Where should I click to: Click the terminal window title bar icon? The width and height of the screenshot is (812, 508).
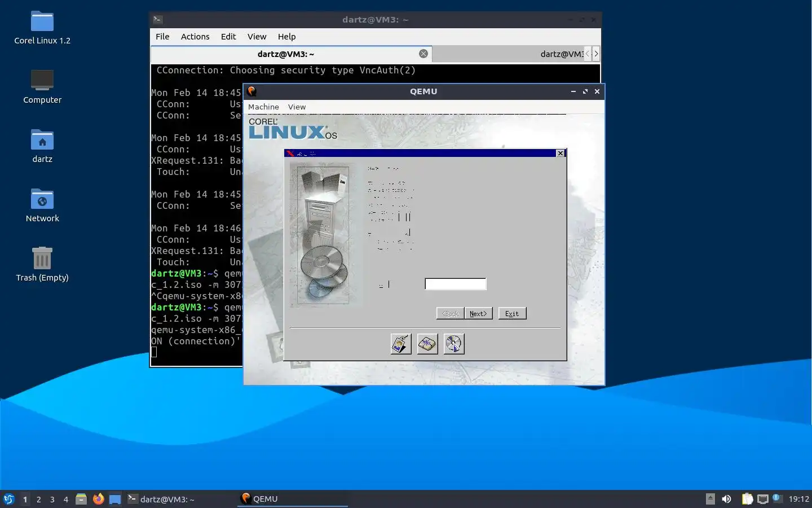[x=158, y=20]
